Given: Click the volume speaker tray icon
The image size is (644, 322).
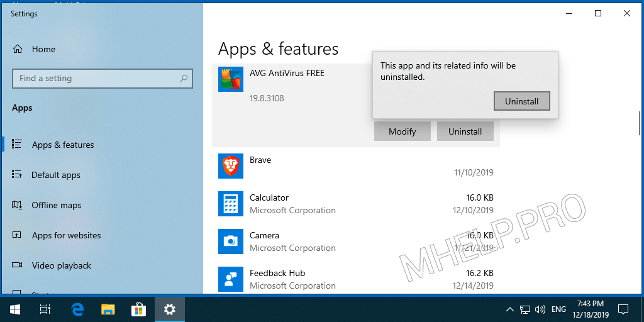Looking at the screenshot, I should (x=540, y=309).
